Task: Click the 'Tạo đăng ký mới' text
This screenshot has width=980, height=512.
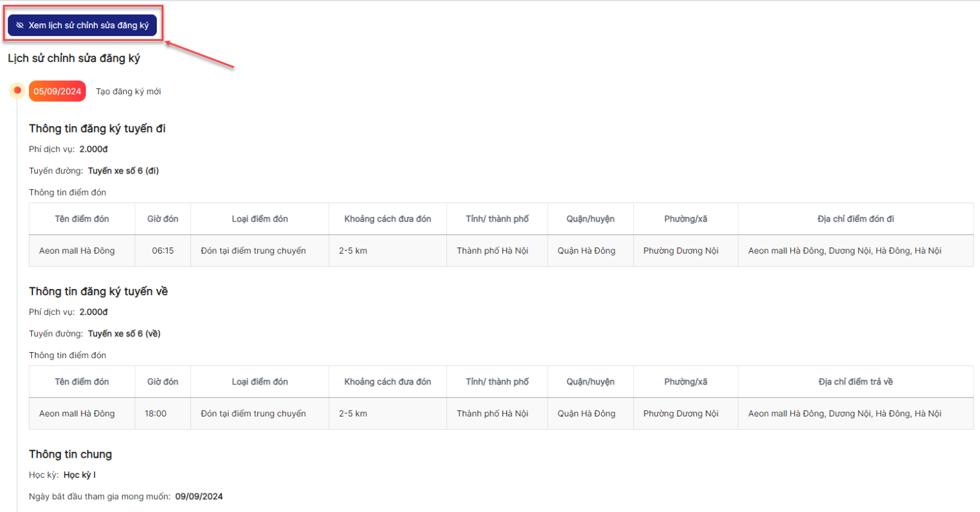Action: click(x=128, y=91)
